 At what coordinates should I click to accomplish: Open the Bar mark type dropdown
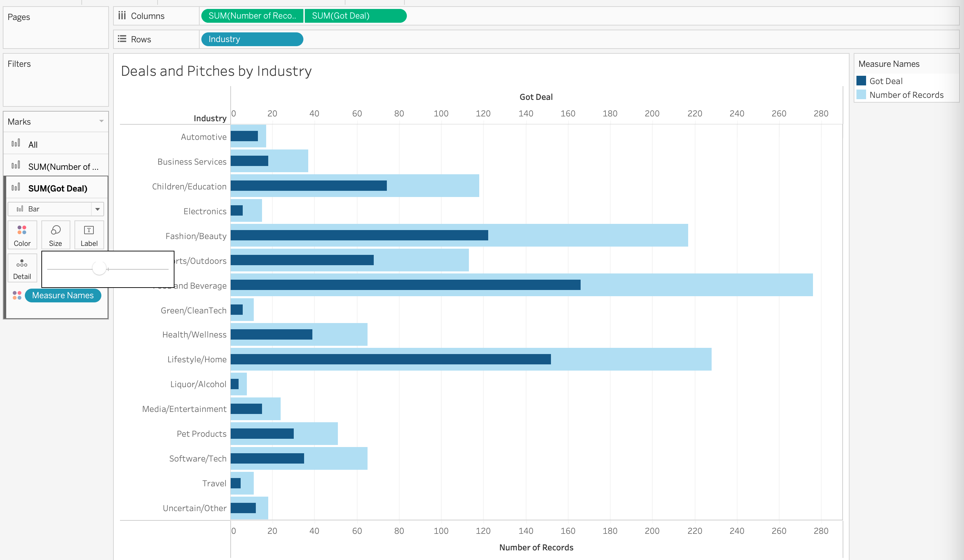[x=97, y=209]
